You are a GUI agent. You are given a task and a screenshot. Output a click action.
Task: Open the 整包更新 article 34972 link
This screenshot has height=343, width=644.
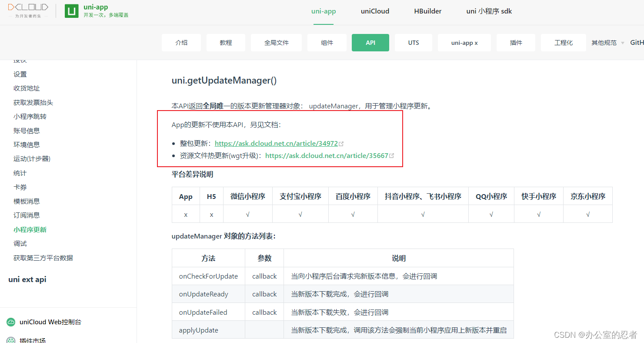[x=276, y=144]
